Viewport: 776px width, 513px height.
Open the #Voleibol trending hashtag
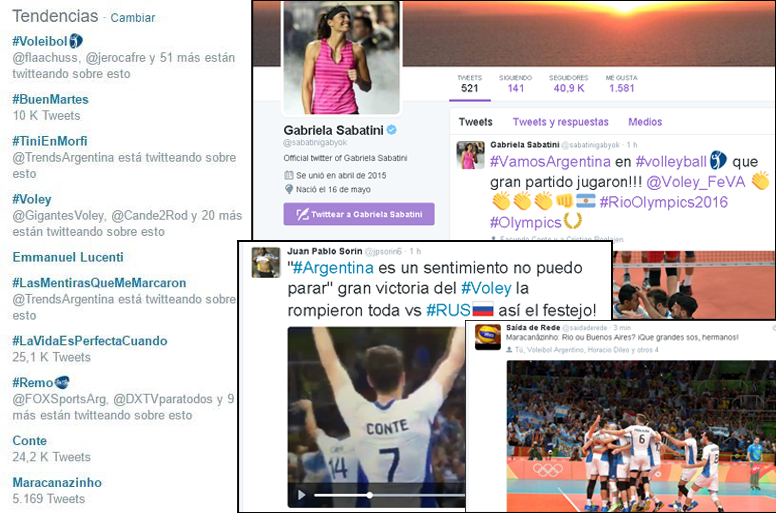pos(40,41)
